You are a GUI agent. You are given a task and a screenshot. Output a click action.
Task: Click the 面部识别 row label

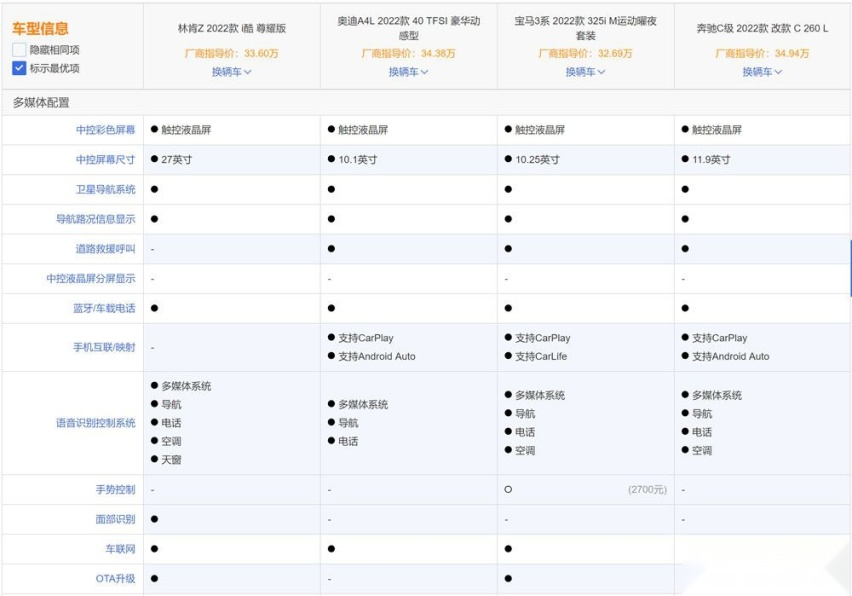[x=115, y=519]
